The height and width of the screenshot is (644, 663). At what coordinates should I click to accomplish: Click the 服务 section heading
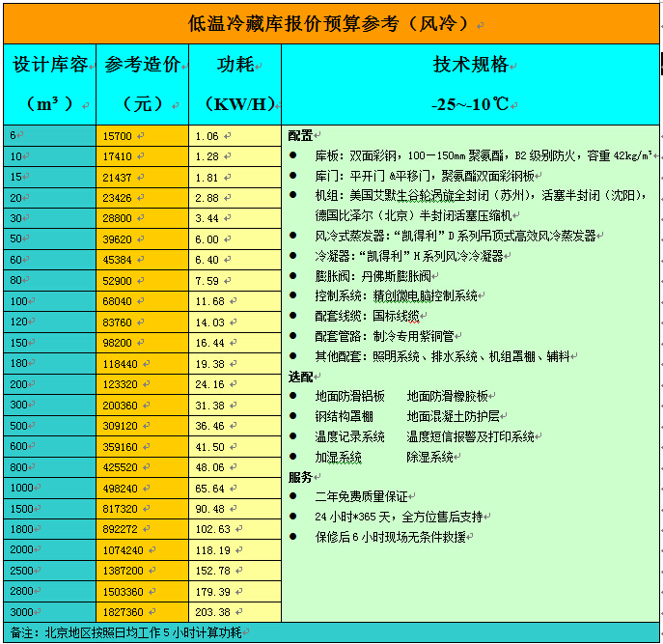click(300, 477)
